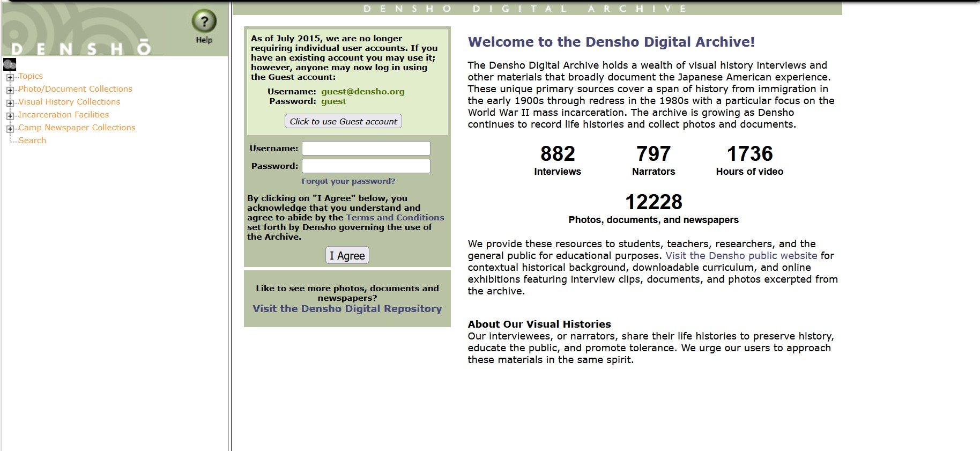Viewport: 980px width, 451px height.
Task: Open Incarceration Facilities in the sidebar
Action: [63, 115]
